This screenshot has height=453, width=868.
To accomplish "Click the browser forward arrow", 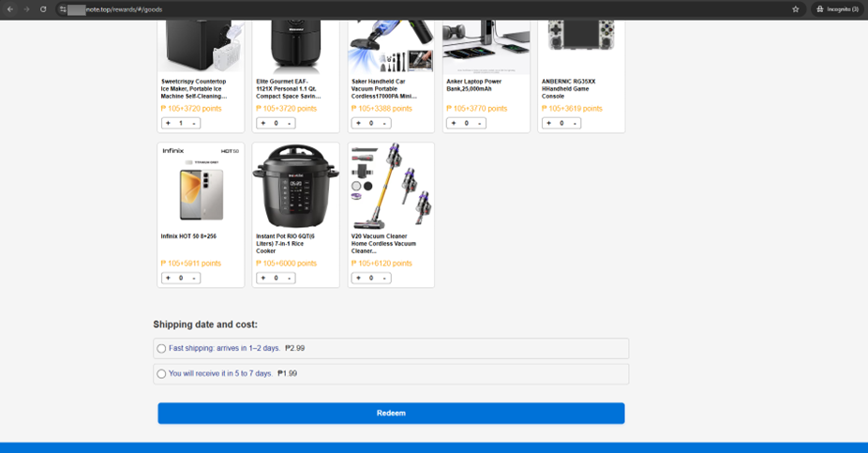I will (x=26, y=9).
